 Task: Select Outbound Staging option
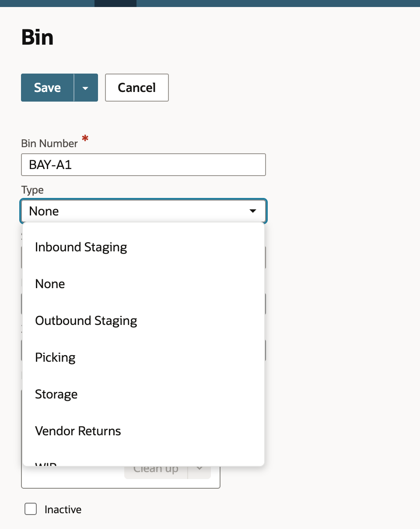(x=143, y=321)
